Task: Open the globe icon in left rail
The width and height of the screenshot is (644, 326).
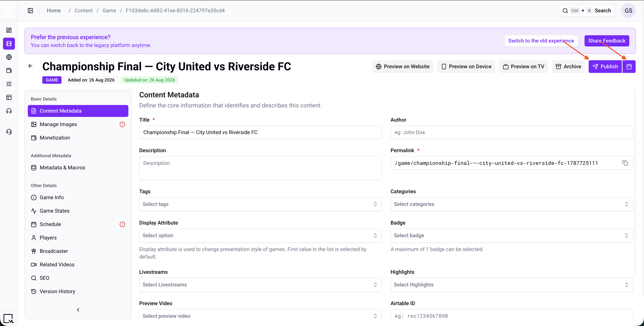Action: 9,57
